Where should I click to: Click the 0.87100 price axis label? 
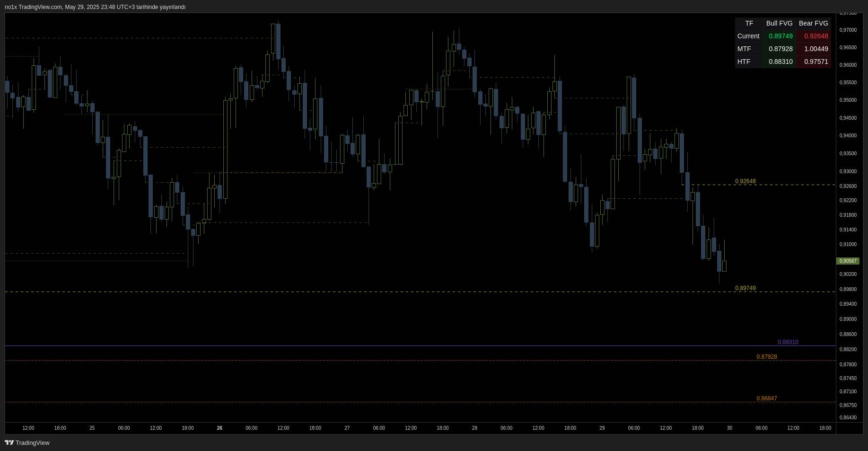[x=848, y=391]
